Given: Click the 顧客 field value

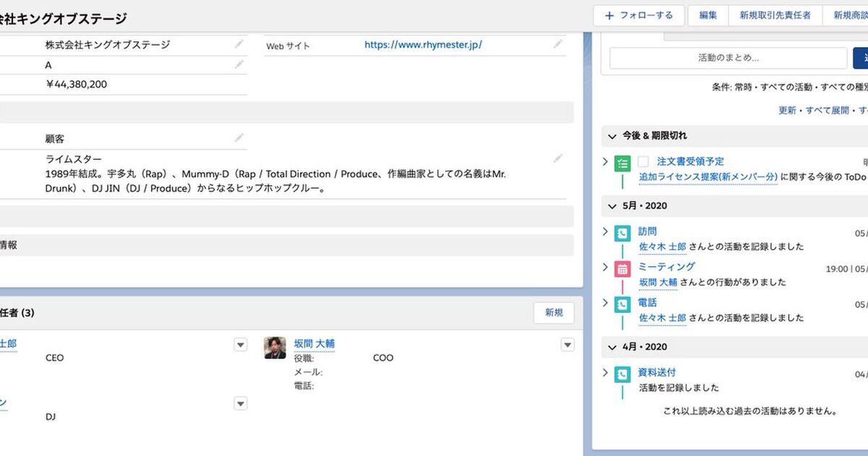Looking at the screenshot, I should point(55,138).
